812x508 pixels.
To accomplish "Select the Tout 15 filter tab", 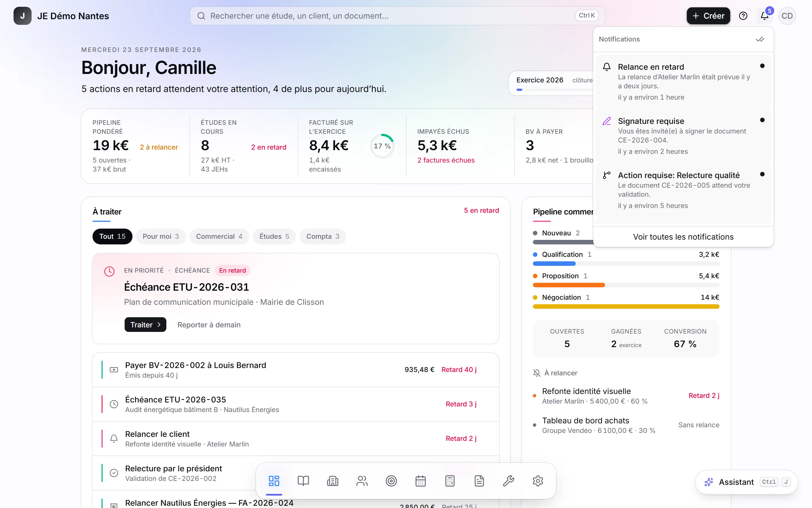I will click(x=112, y=237).
